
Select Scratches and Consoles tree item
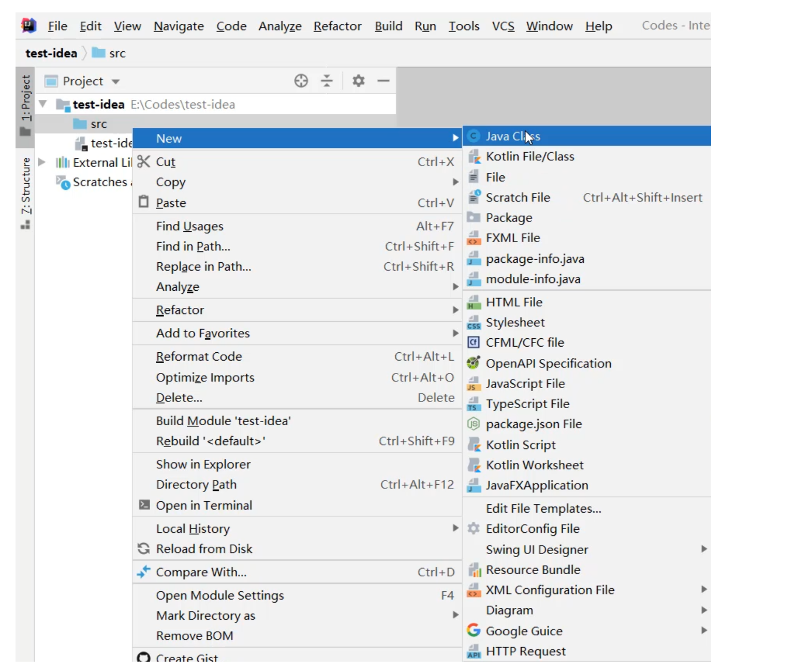[x=94, y=182]
